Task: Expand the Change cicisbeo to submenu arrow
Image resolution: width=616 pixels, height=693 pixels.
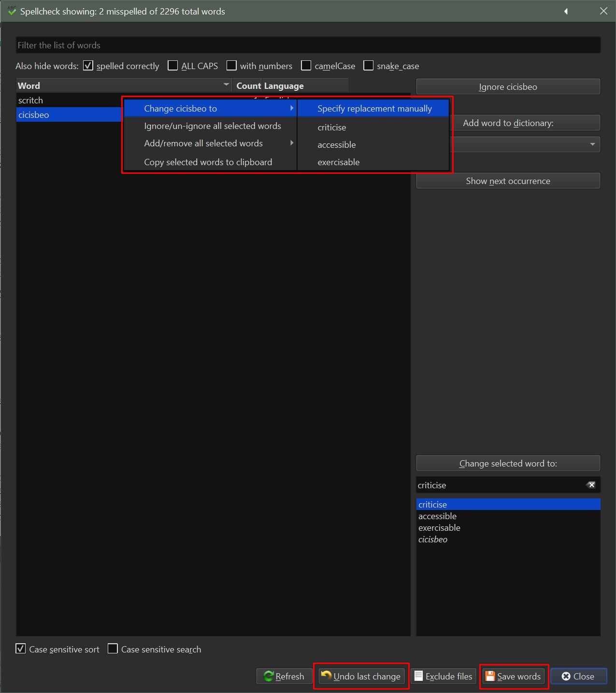Action: tap(291, 108)
